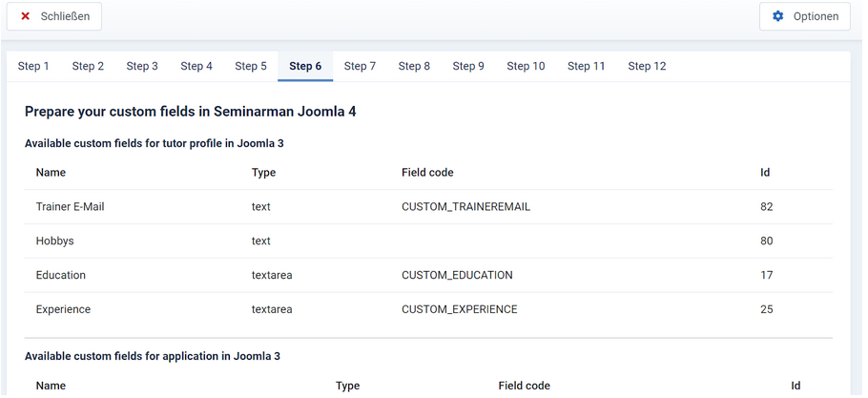The width and height of the screenshot is (868, 398).
Task: Select the Step 3 tab
Action: click(x=142, y=66)
